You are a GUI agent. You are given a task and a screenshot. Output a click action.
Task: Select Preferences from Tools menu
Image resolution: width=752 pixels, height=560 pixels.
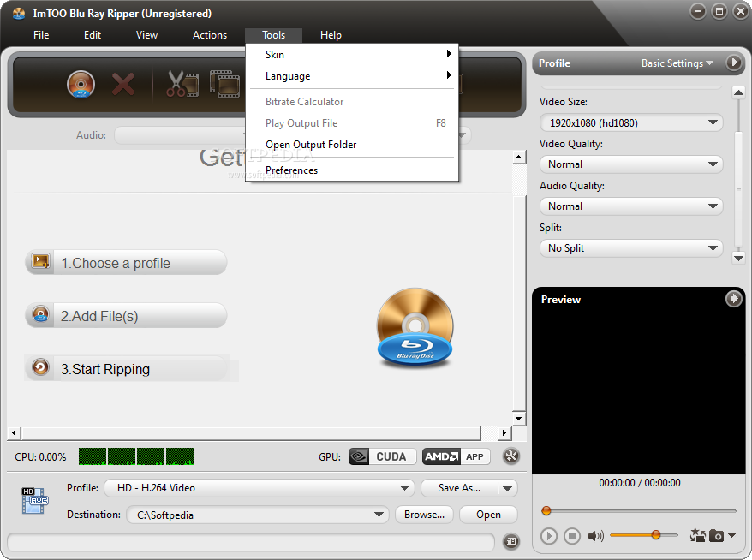pyautogui.click(x=352, y=170)
